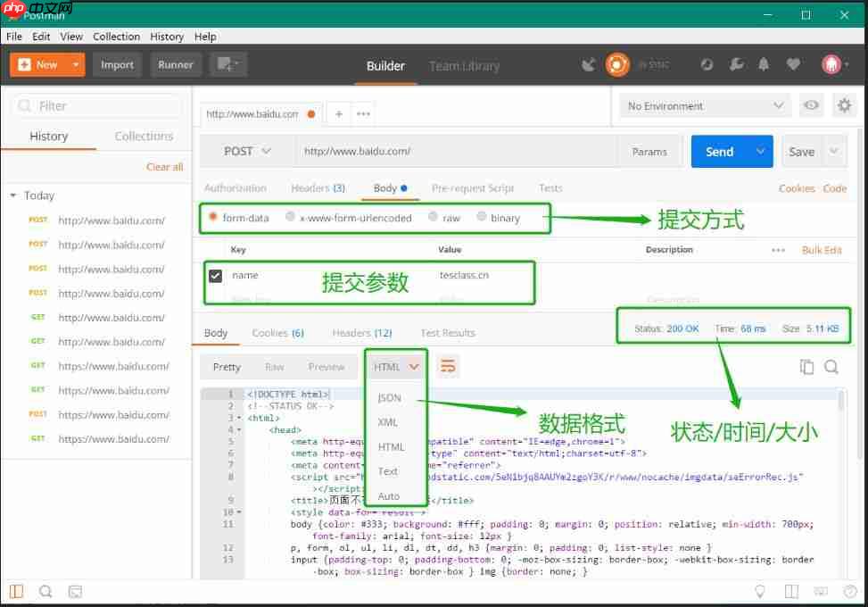Copy response body with copy icon
This screenshot has width=868, height=607.
tap(806, 367)
